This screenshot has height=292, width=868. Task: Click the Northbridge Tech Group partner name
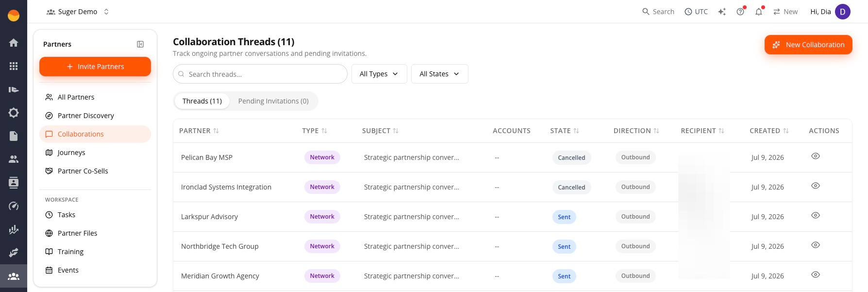pyautogui.click(x=219, y=246)
